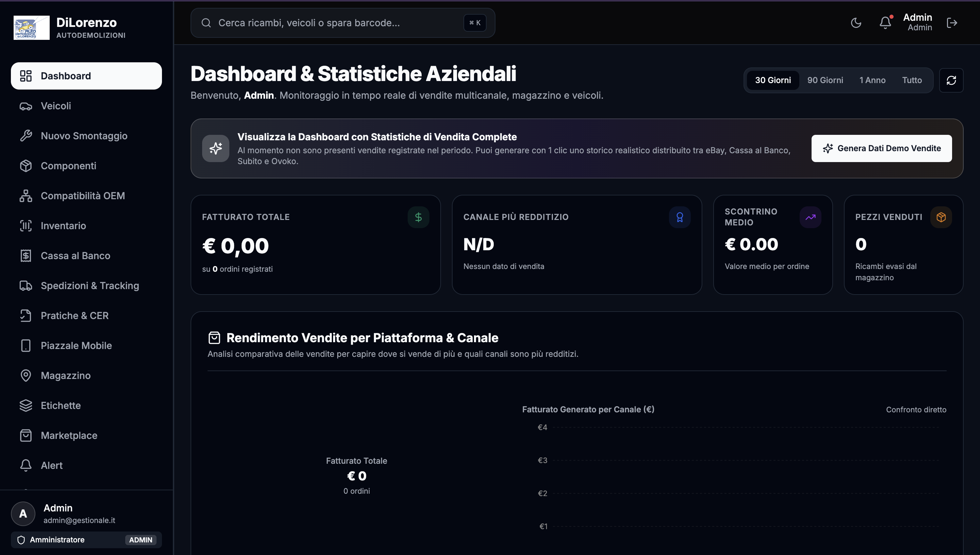Click the Amministratore shield icon
This screenshot has height=555, width=980.
coord(21,540)
